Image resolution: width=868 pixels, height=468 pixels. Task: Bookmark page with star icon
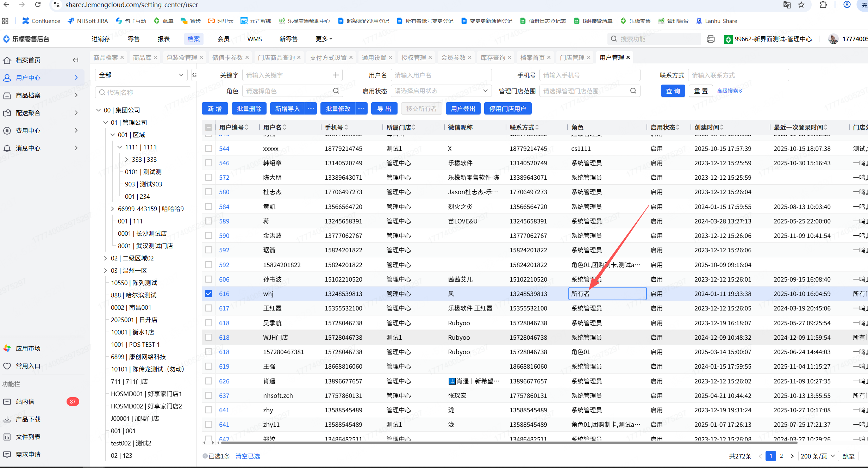(x=801, y=5)
